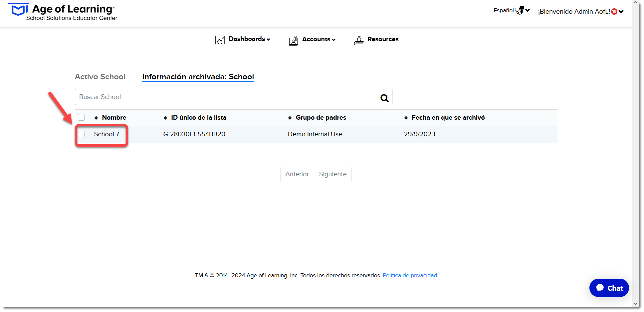This screenshot has width=644, height=312.
Task: Check the School 7 row checkbox
Action: (81, 134)
